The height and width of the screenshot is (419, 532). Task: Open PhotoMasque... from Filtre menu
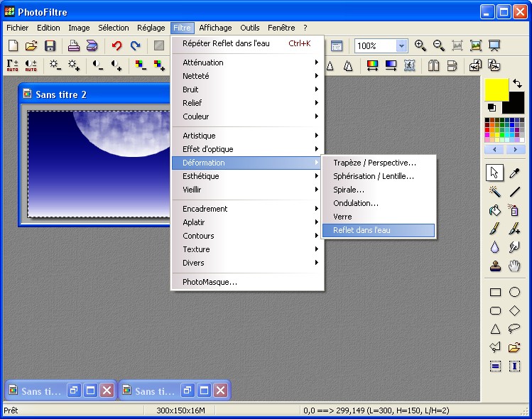tap(248, 282)
